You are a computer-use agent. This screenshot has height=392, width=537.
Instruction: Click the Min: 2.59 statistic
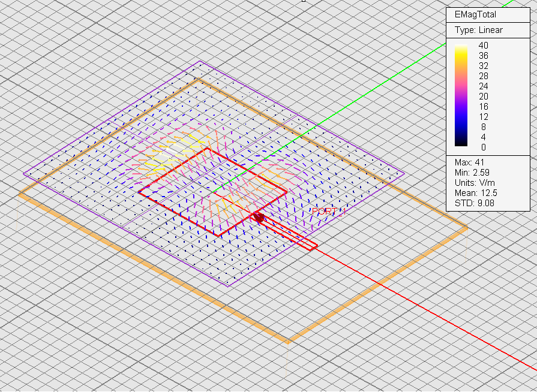471,173
